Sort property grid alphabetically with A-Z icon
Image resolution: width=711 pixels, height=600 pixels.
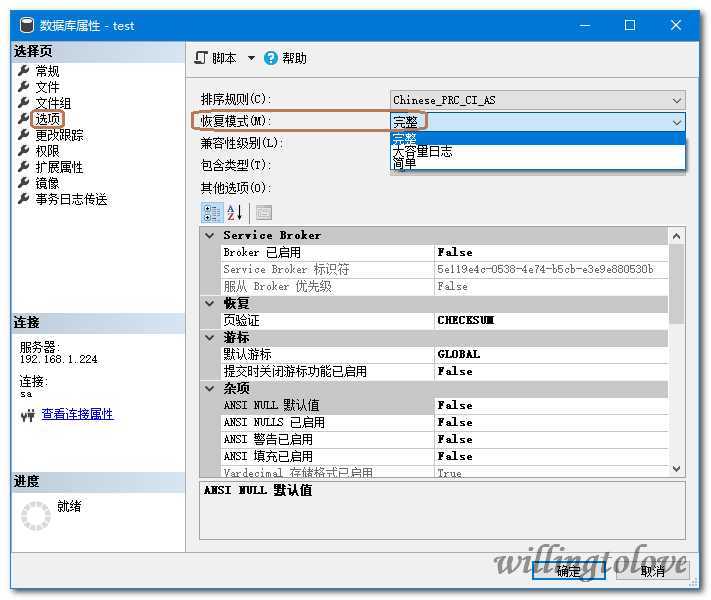[x=235, y=212]
